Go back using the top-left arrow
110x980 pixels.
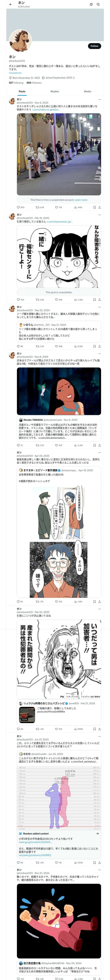[11, 4]
